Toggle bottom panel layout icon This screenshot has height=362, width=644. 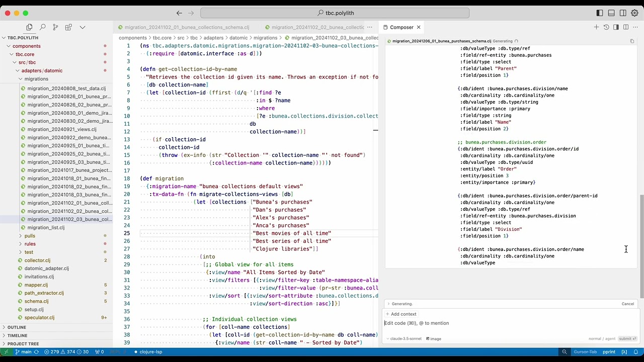click(x=611, y=13)
